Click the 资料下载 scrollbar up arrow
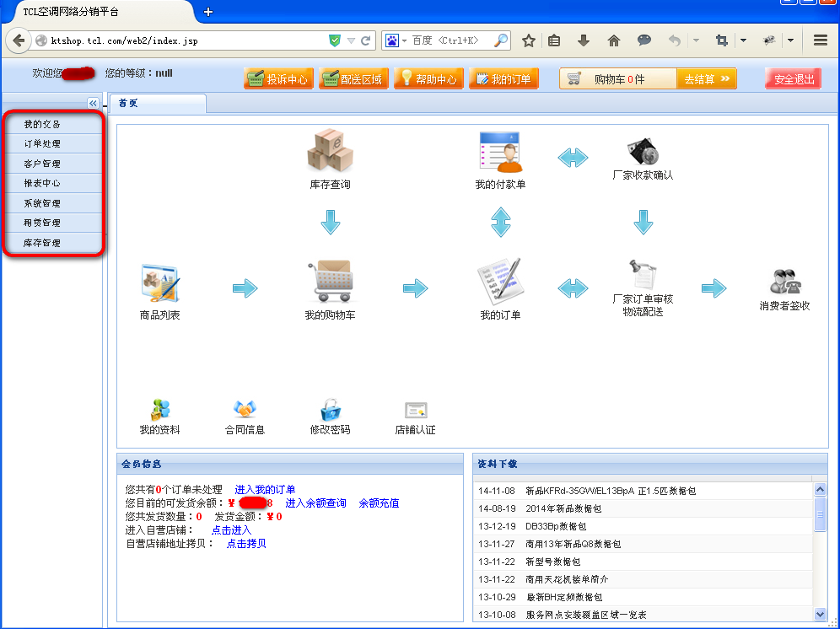Viewport: 840px width, 629px height. click(820, 489)
